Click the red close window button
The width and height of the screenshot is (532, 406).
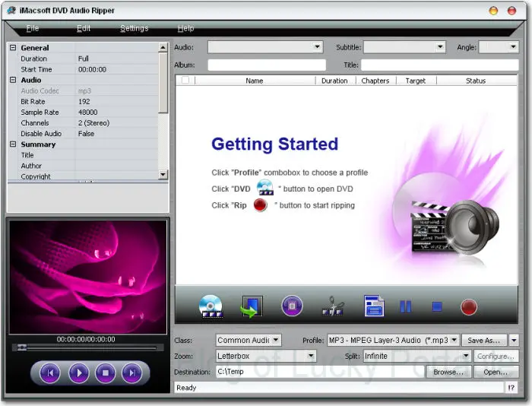click(x=511, y=11)
